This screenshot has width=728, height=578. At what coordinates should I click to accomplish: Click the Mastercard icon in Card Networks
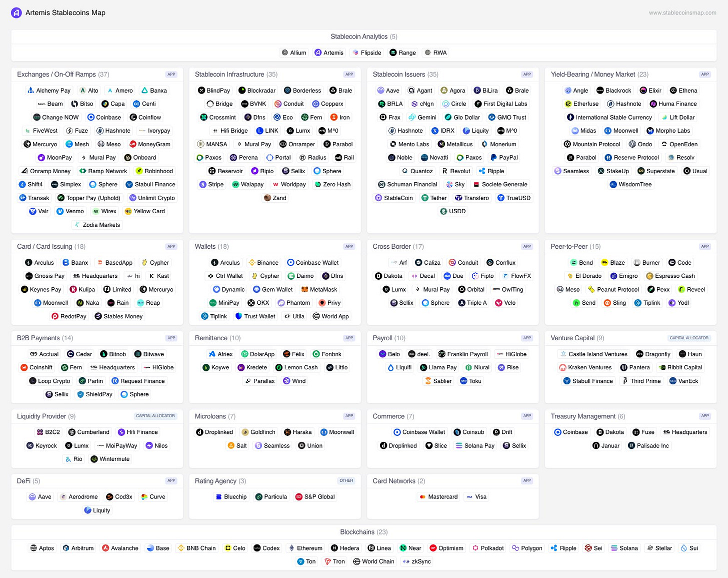click(x=423, y=497)
